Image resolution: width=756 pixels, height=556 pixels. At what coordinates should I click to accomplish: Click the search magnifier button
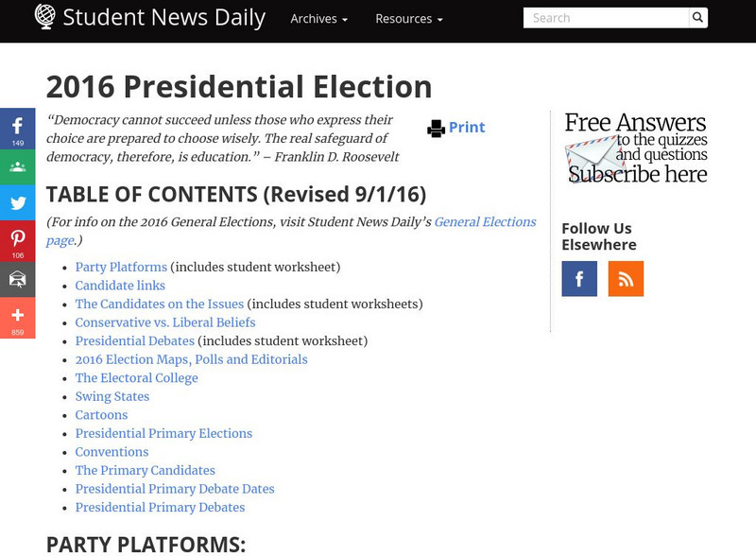coord(697,18)
